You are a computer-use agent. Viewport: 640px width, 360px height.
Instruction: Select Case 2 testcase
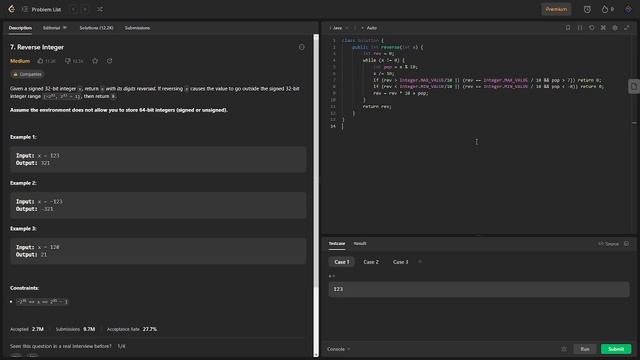coord(371,262)
